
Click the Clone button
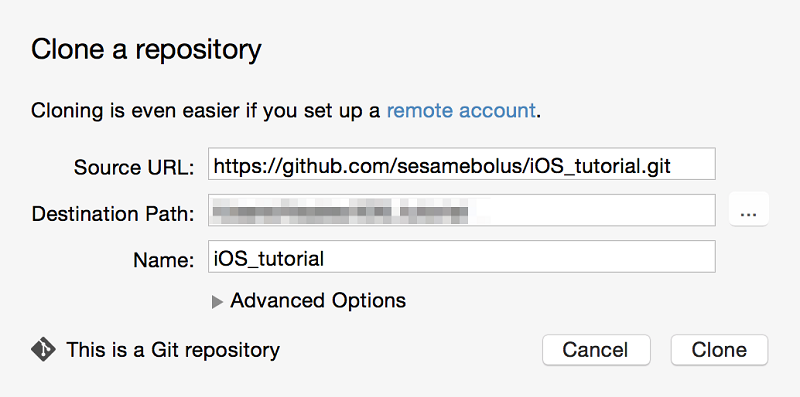coord(719,350)
